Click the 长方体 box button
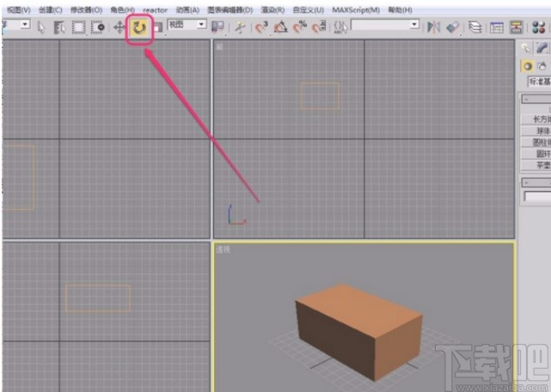Viewport: 551px width, 392px height. [x=536, y=119]
